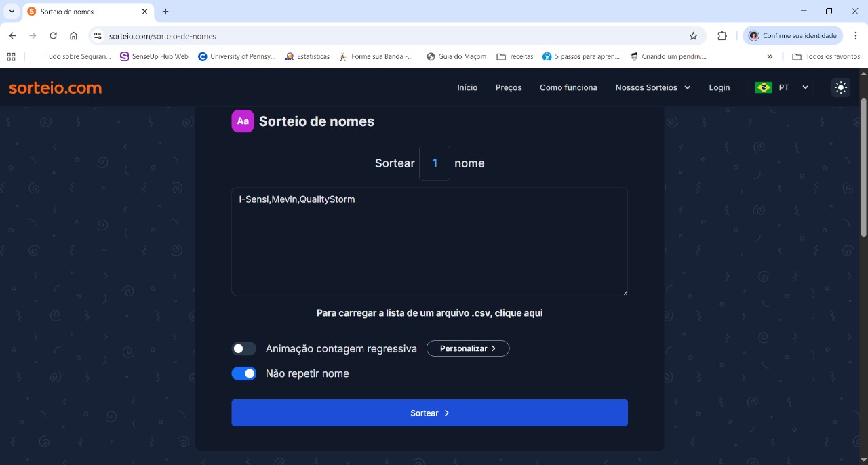Enable Animação contagem regressiva toggle
Screen dimensions: 868x465
coord(244,348)
